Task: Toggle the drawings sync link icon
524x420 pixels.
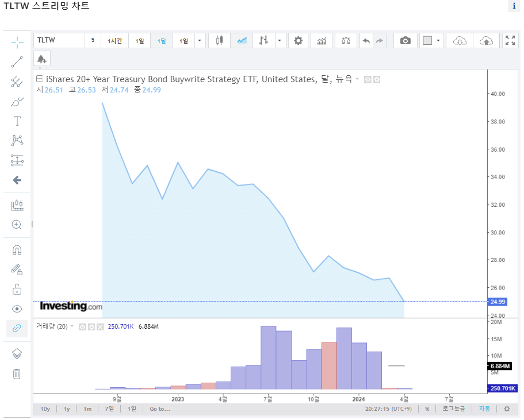Action: [17, 329]
